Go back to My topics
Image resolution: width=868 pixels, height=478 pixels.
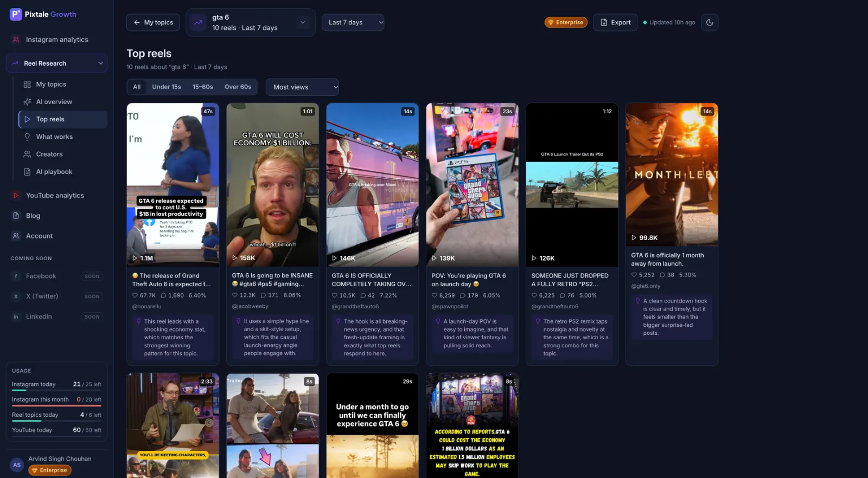tap(154, 22)
